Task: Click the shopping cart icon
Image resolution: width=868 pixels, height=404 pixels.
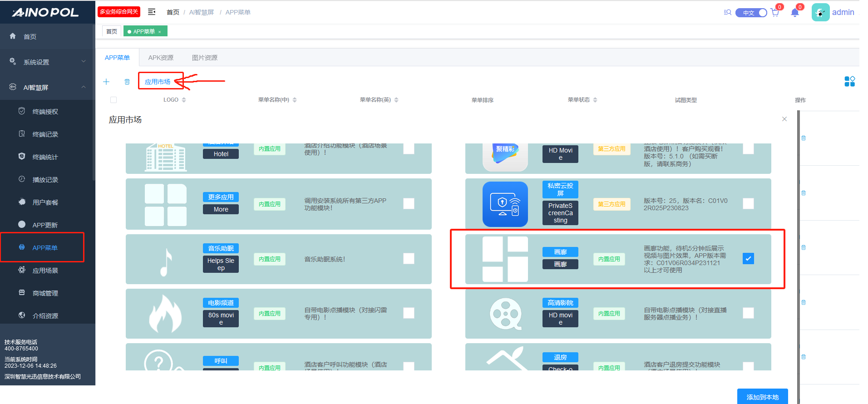Action: click(774, 13)
